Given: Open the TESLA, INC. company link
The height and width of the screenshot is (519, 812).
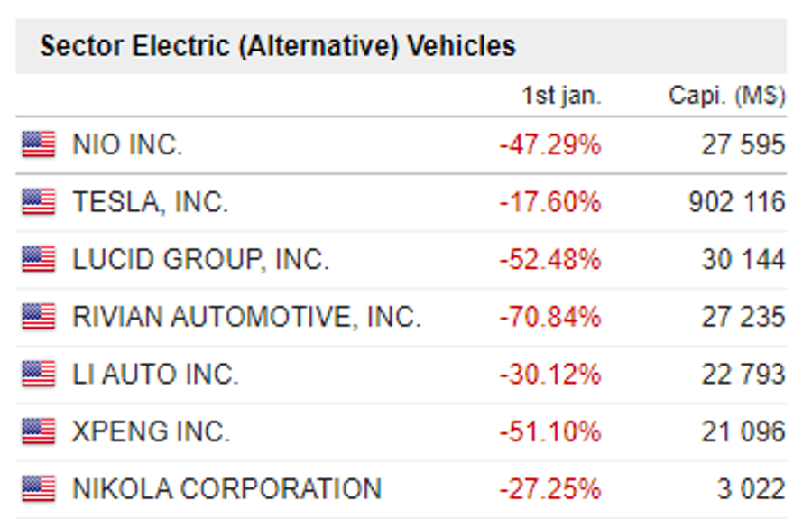Looking at the screenshot, I should pos(150,202).
